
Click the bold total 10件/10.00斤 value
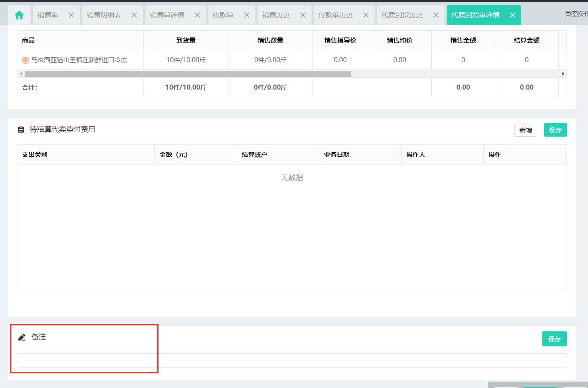186,87
